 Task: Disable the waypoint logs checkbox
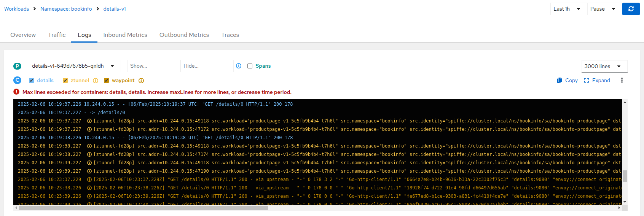[106, 81]
